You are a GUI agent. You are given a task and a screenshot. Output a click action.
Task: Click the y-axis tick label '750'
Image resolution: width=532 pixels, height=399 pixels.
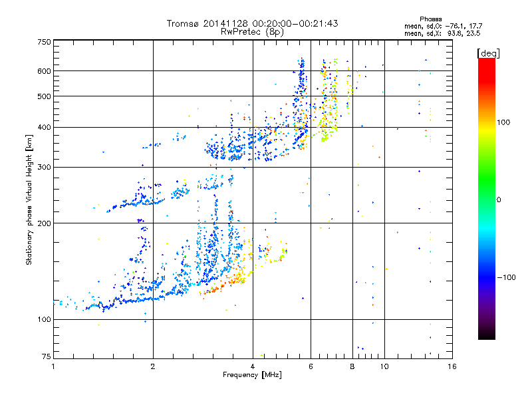[x=44, y=42]
